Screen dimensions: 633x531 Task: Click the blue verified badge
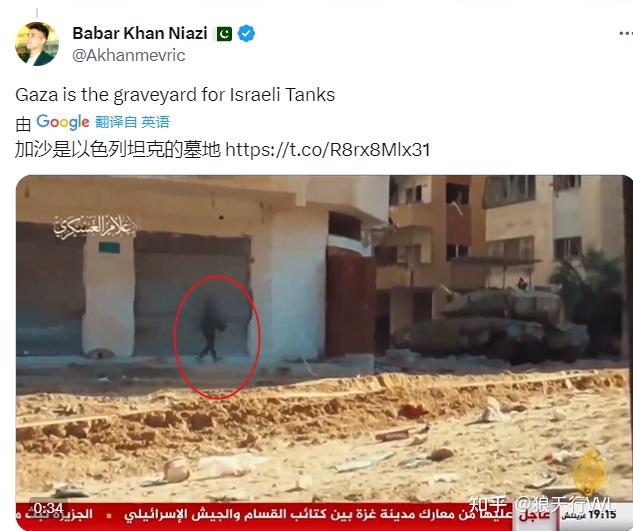click(246, 34)
